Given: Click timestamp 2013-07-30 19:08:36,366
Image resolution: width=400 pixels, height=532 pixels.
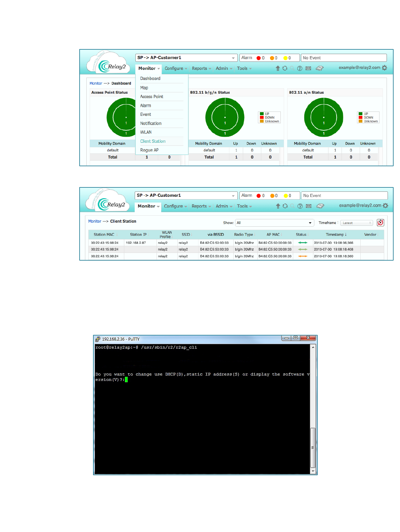Looking at the screenshot, I should pos(334,242).
